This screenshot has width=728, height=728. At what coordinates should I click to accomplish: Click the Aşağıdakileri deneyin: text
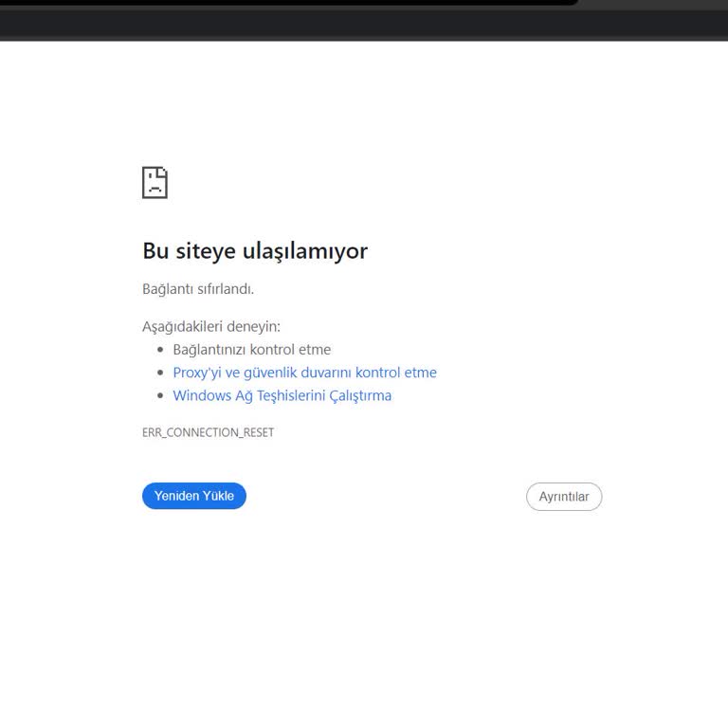211,326
